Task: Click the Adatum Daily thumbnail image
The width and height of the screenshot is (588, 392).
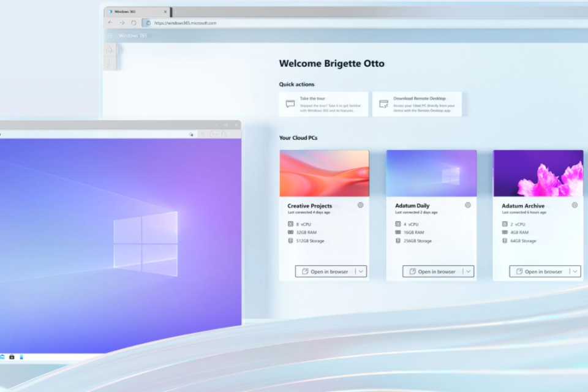Action: pyautogui.click(x=432, y=173)
